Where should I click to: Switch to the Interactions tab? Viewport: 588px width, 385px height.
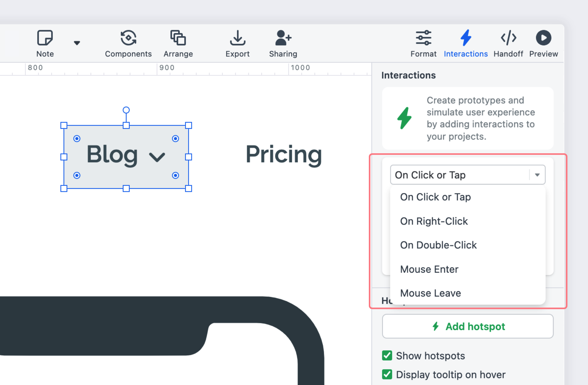coord(465,43)
